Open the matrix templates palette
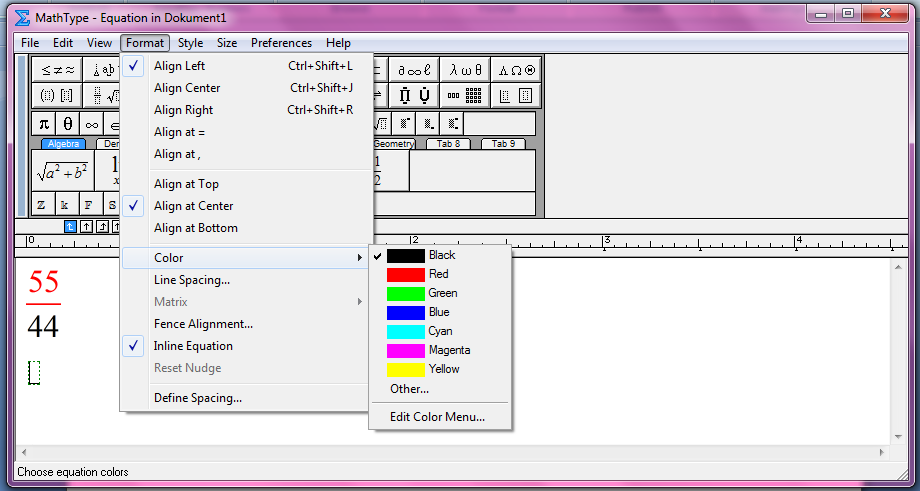This screenshot has height=491, width=920. click(465, 95)
